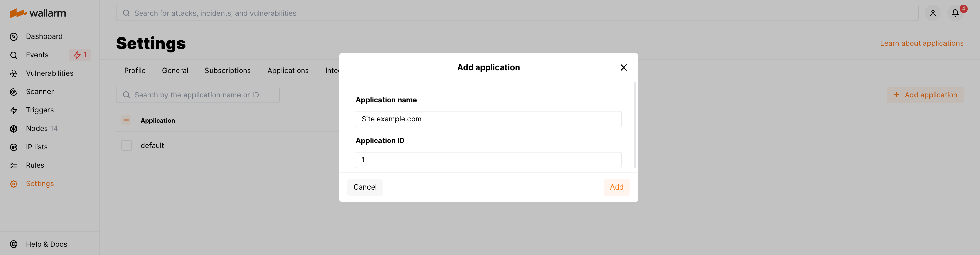Click the IP lists icon
Screen dimensions: 980x255
tap(14, 147)
